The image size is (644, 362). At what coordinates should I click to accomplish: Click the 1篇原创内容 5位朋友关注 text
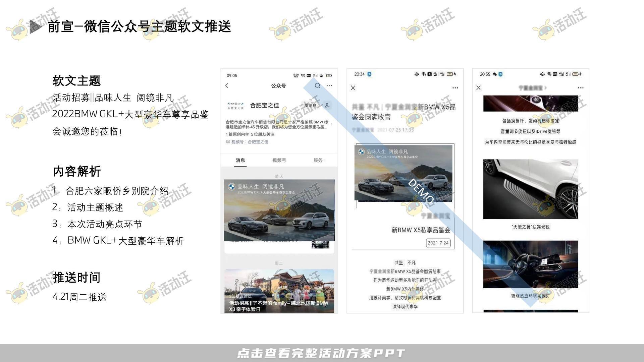click(250, 134)
